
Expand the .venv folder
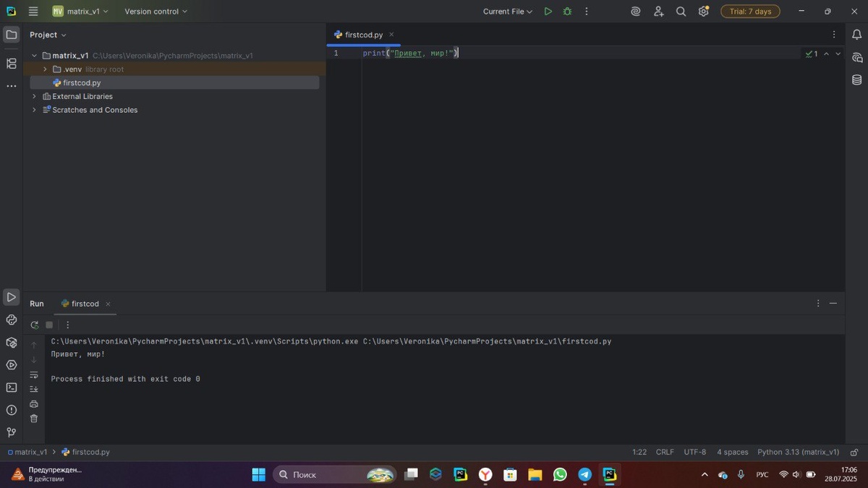point(45,69)
